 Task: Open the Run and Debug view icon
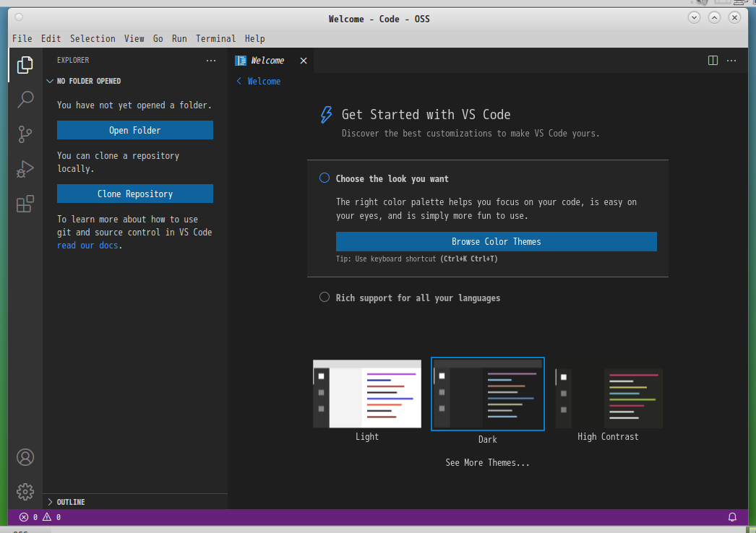point(25,169)
